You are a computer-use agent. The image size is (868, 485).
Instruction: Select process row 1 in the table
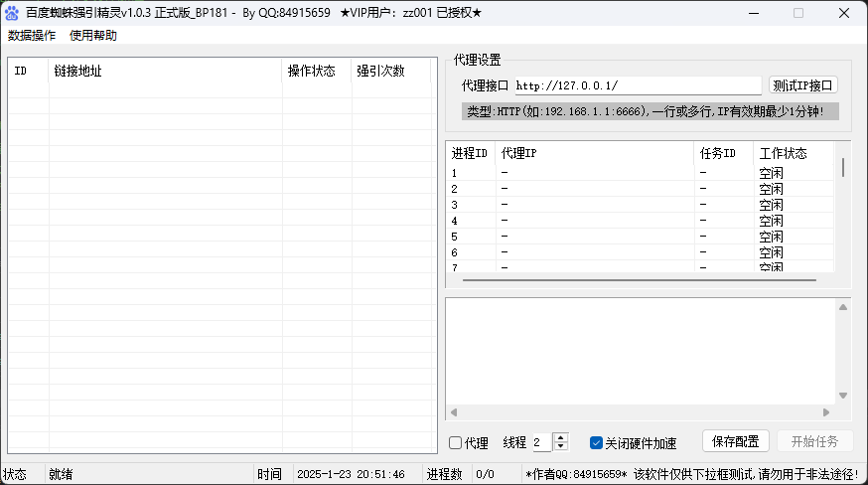(640, 173)
